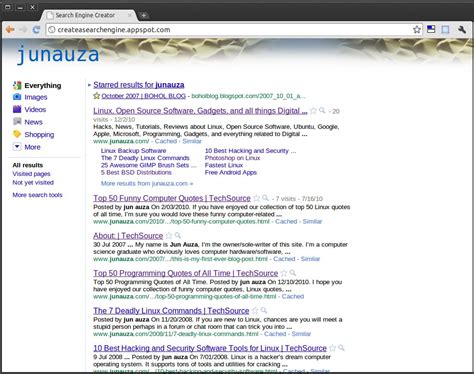Expand the More categories dropdown
The height and width of the screenshot is (374, 474).
tap(32, 147)
